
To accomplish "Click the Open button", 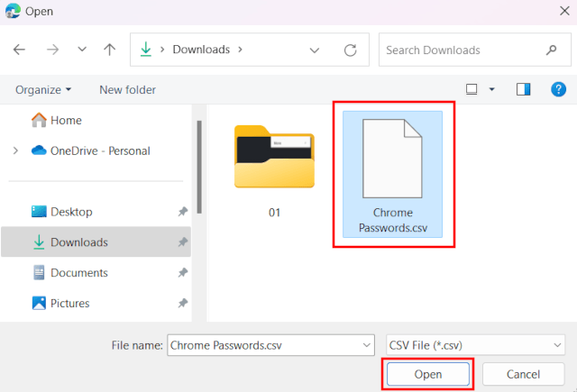I will coord(428,374).
